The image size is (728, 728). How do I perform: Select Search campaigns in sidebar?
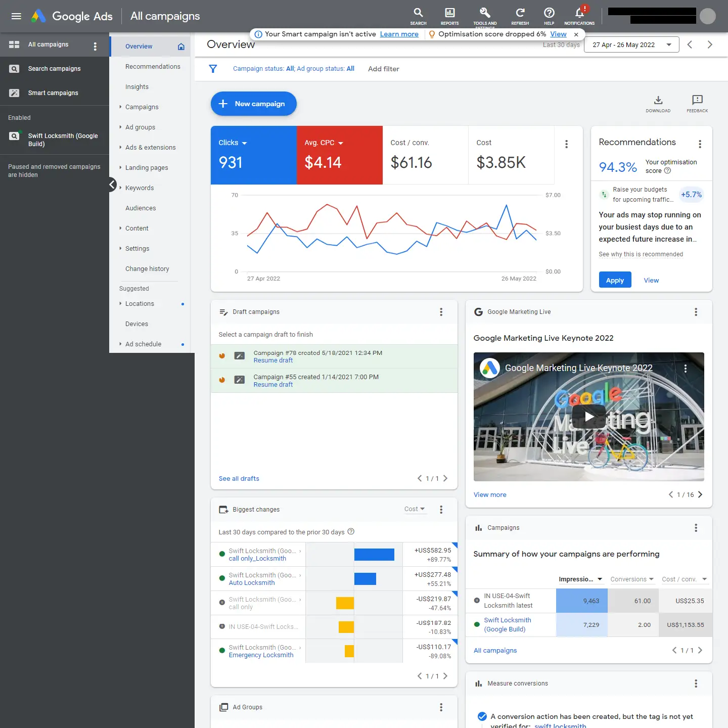coord(55,69)
